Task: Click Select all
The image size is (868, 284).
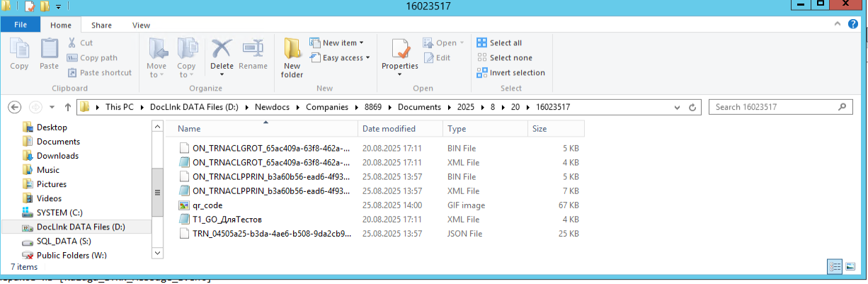Action: tap(499, 43)
